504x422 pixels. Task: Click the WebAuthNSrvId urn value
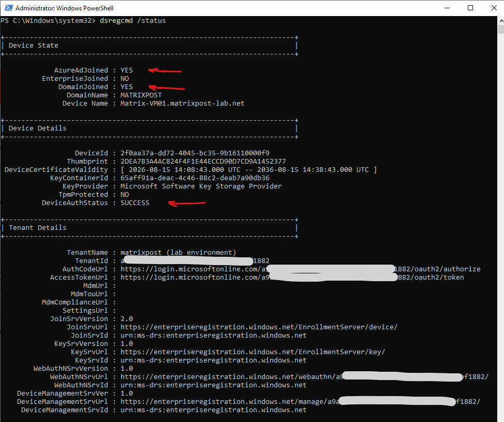pyautogui.click(x=214, y=385)
